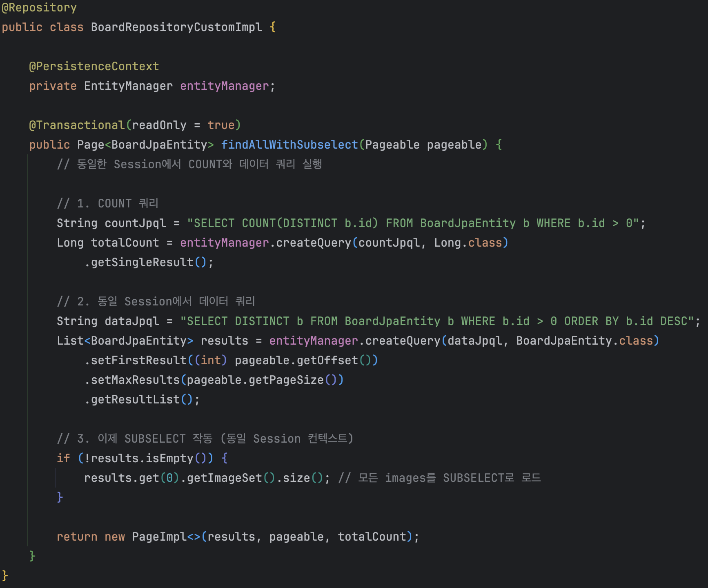Click the getImageSet method call

click(x=224, y=478)
